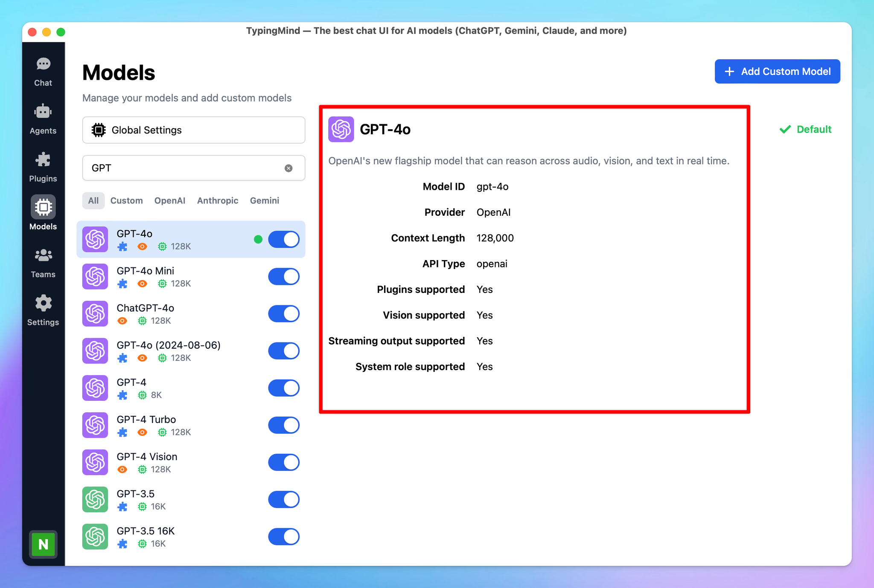Select the GPT-4o Mini row name
Image resolution: width=874 pixels, height=588 pixels.
click(x=145, y=271)
